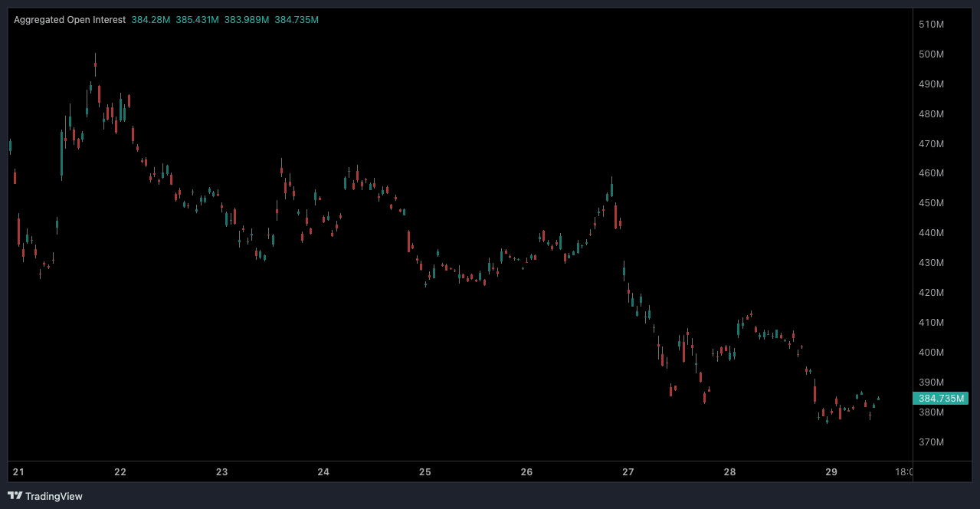Click date 22 on the time axis
This screenshot has width=980, height=509.
(x=120, y=472)
